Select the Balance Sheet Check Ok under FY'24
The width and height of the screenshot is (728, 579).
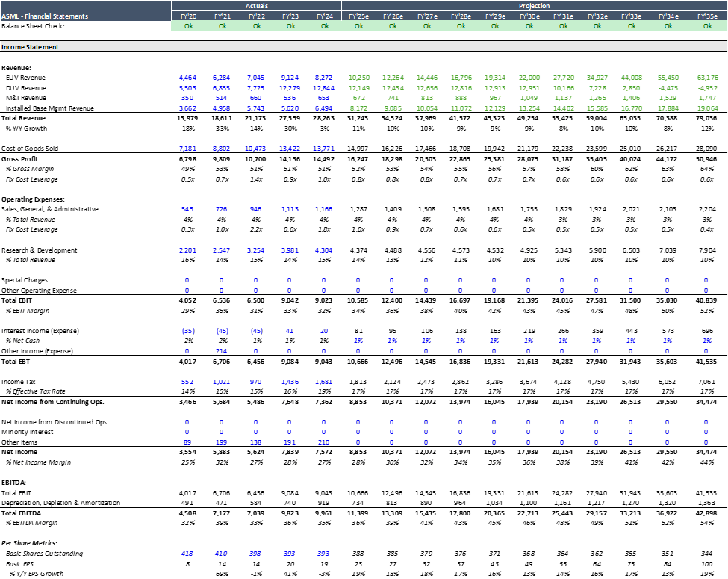(324, 25)
